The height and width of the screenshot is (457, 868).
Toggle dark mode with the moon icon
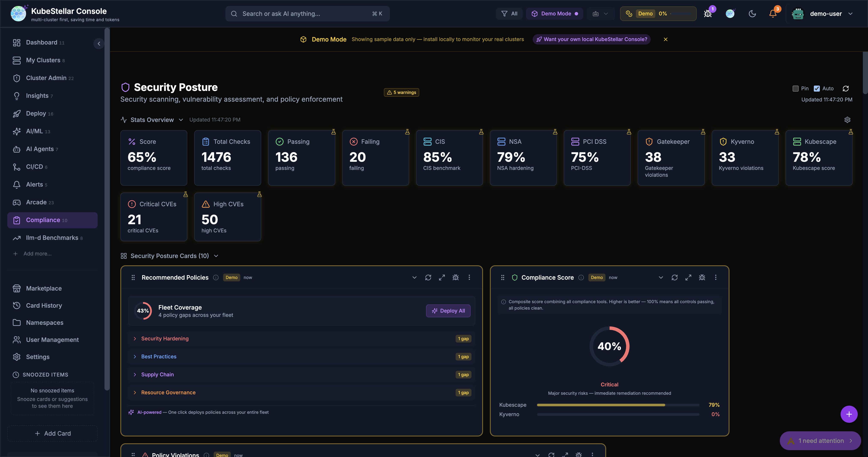pyautogui.click(x=752, y=13)
